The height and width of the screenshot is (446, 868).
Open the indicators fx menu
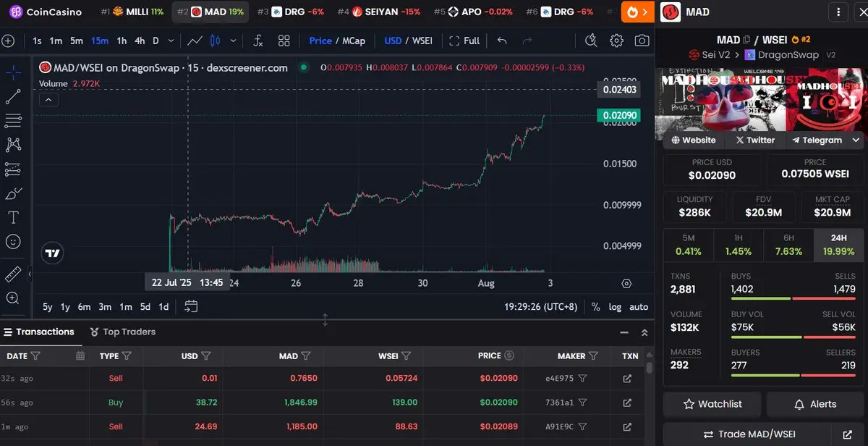(258, 41)
